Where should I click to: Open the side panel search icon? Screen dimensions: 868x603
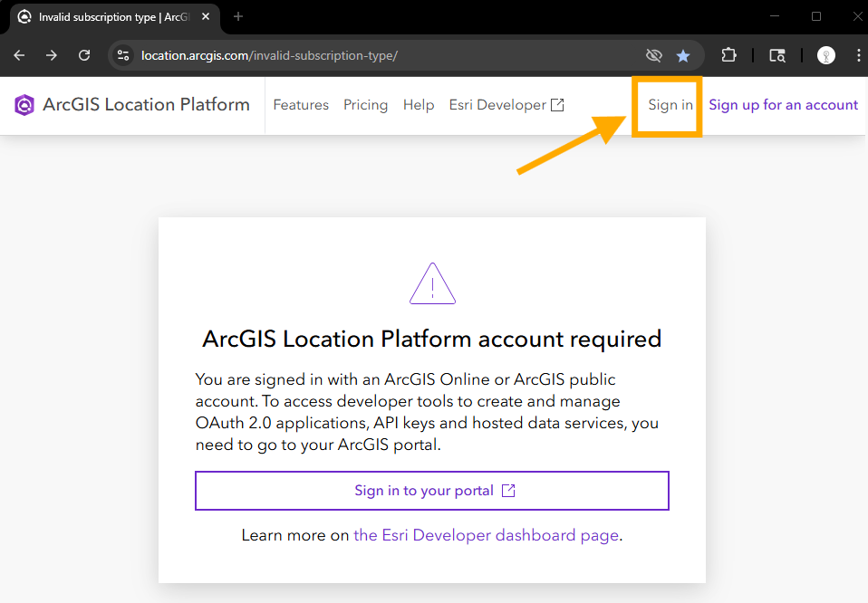[x=777, y=55]
